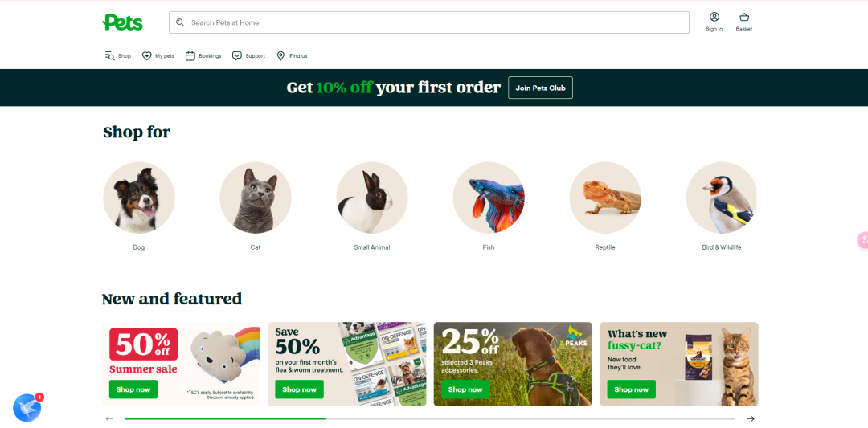Shop now on the Summer sale banner
This screenshot has width=868, height=428.
tap(133, 389)
